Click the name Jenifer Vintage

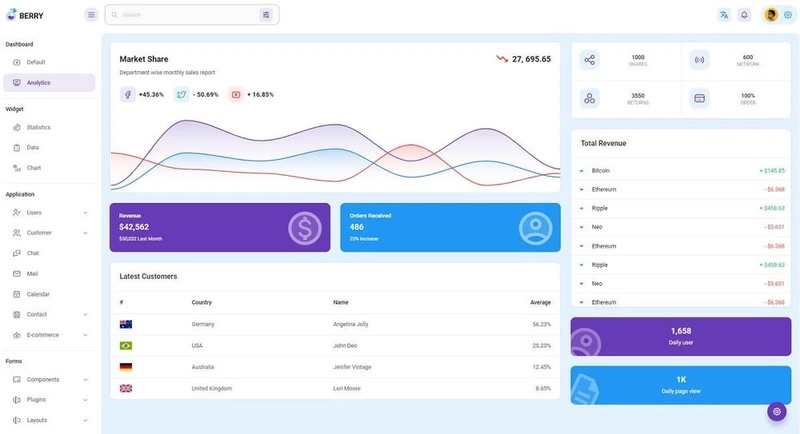click(x=352, y=367)
